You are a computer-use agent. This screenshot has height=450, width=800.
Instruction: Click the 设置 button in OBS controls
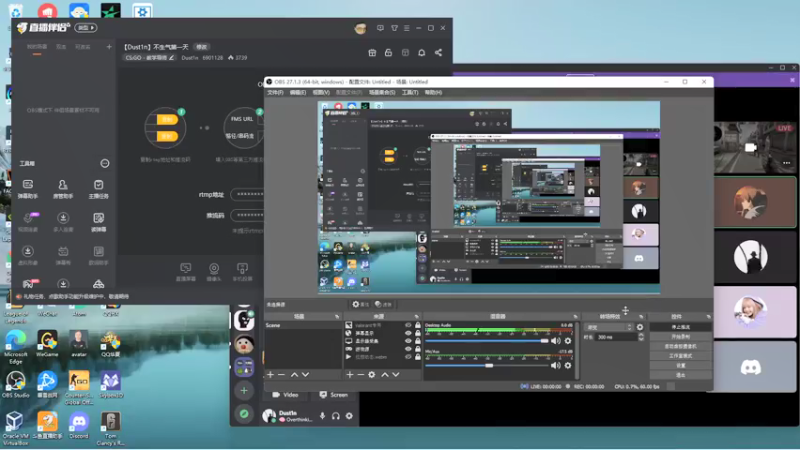[x=681, y=365]
